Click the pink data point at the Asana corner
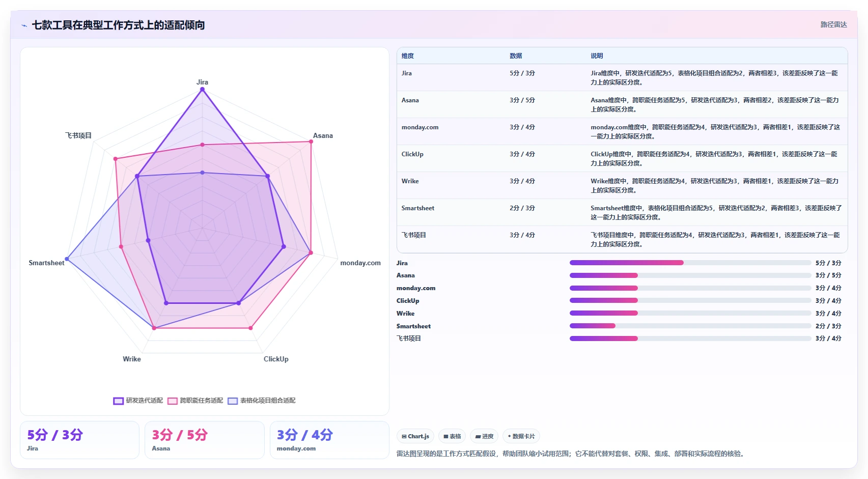Viewport: 868px width, 479px height. (x=311, y=142)
